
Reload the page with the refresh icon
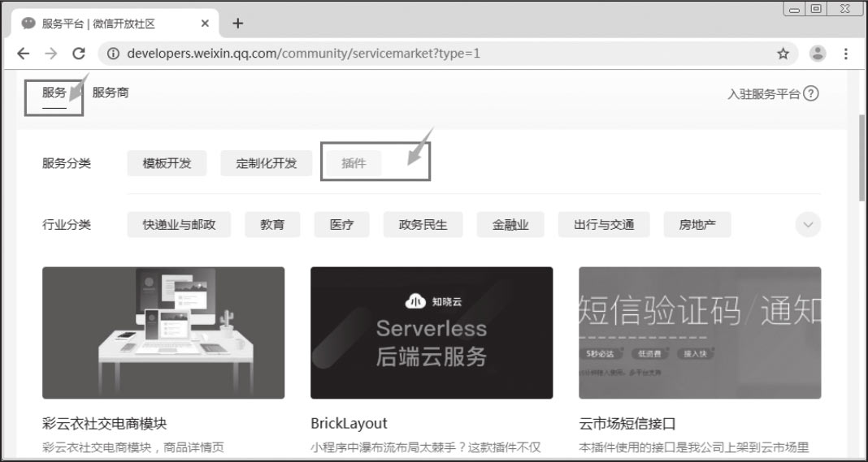tap(79, 54)
